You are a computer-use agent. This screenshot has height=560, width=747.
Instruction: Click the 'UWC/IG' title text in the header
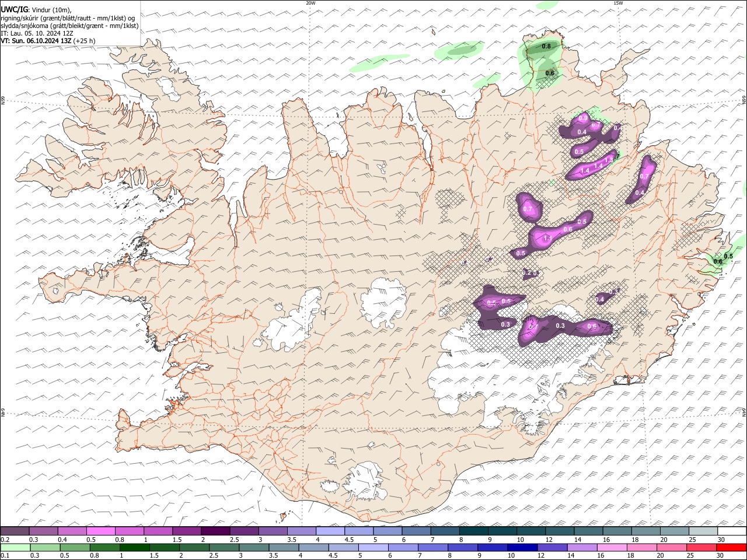coord(14,9)
